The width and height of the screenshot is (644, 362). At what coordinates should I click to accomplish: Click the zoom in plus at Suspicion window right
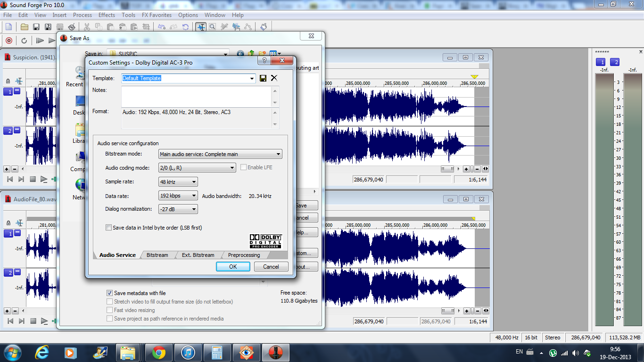(466, 169)
